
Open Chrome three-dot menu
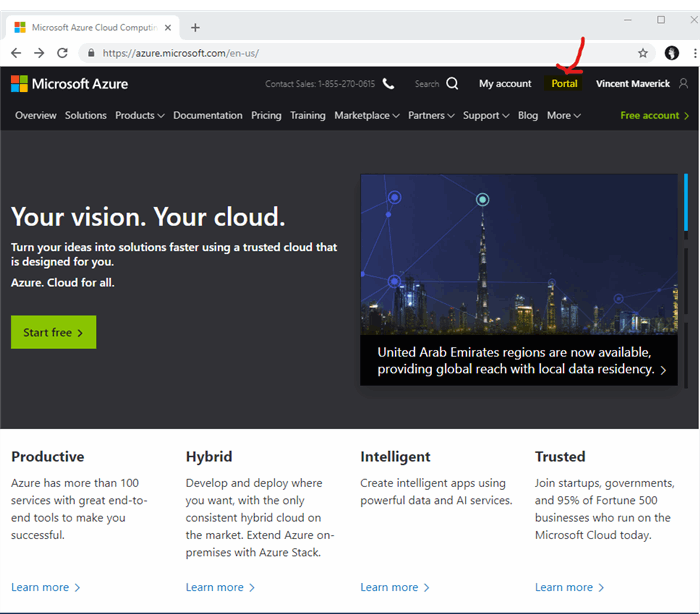695,53
